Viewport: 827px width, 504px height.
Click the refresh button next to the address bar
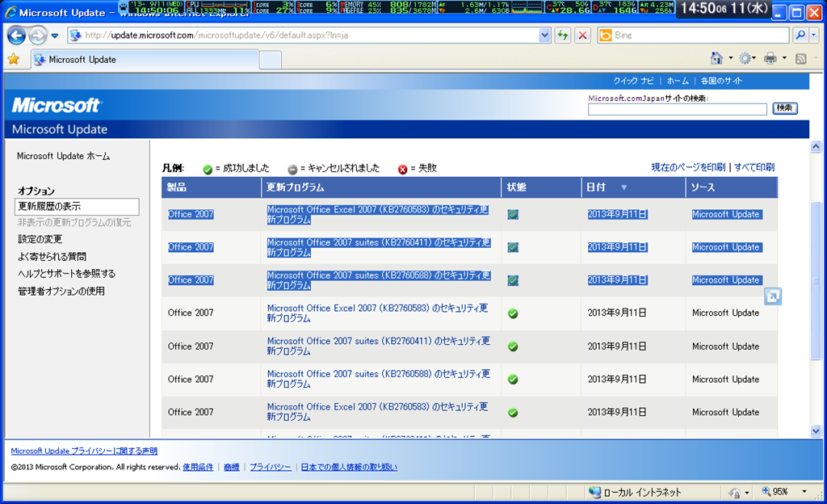coord(563,36)
